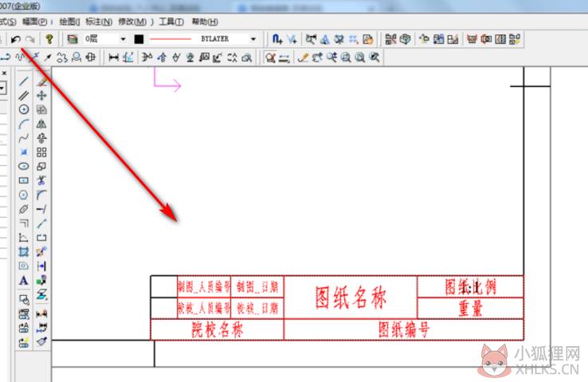Click the Undo arrow icon
Screen dimensions: 588x382
pyautogui.click(x=16, y=38)
